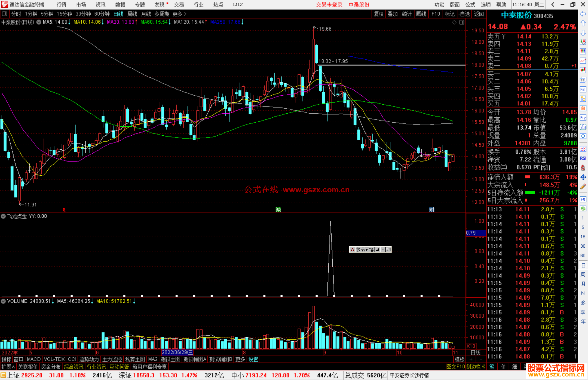The height and width of the screenshot is (380, 588).
Task: Click the F10 company info sidebar icon
Action: pyautogui.click(x=583, y=89)
